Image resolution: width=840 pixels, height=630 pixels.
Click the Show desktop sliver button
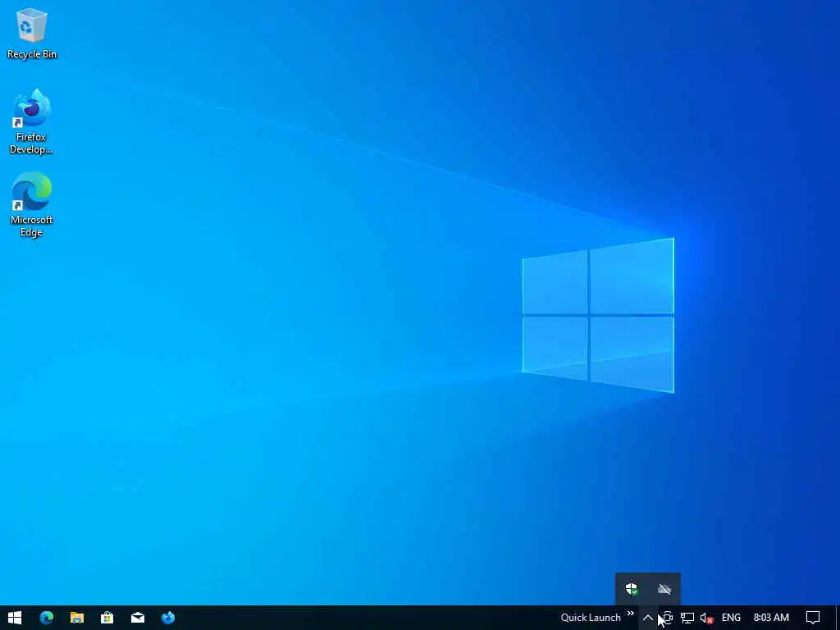click(838, 618)
